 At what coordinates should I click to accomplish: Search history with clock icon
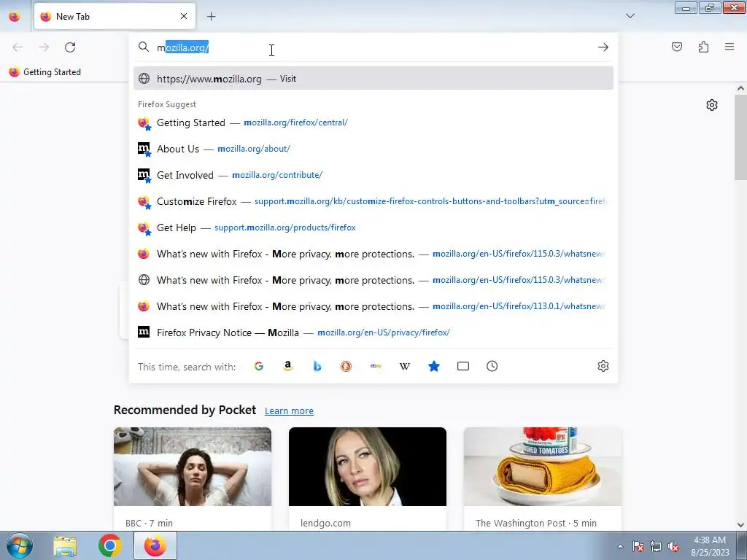(x=492, y=366)
